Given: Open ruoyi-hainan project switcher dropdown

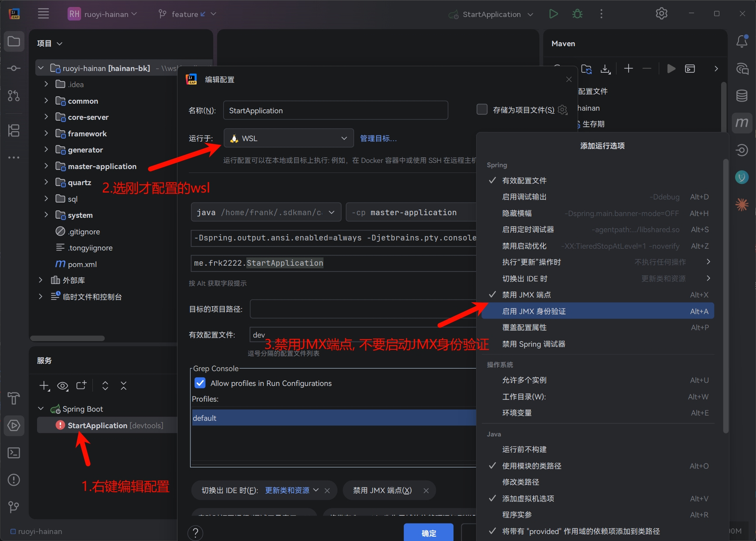Looking at the screenshot, I should coord(102,14).
